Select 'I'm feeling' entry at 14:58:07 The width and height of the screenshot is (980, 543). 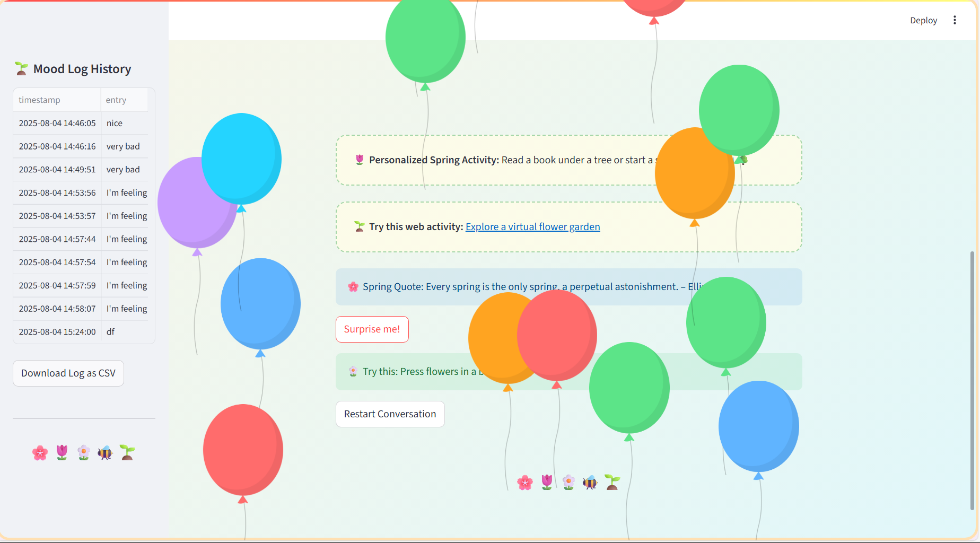pos(125,309)
